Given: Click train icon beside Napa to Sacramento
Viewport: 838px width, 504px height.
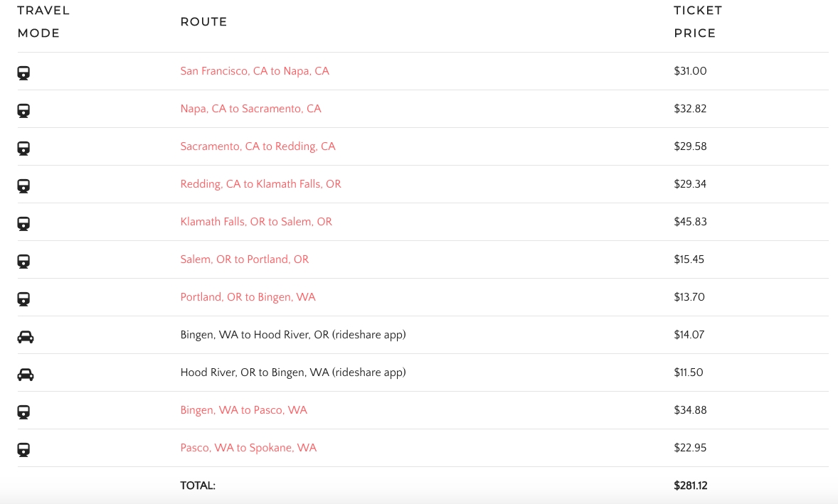Looking at the screenshot, I should pos(23,110).
